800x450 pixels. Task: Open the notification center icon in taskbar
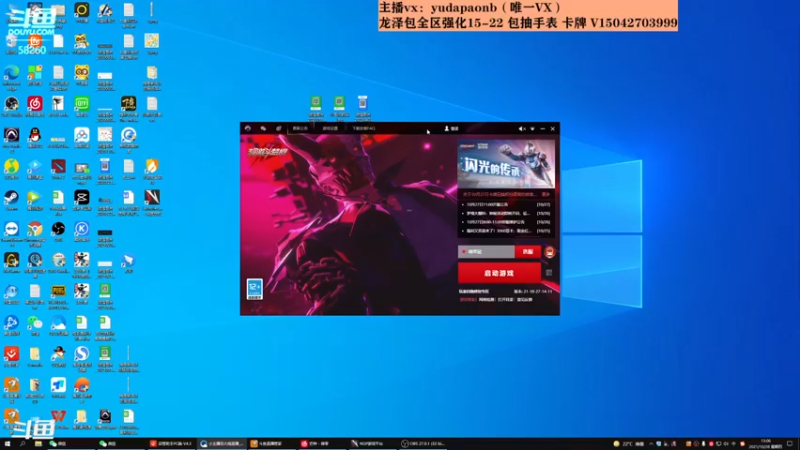click(790, 444)
